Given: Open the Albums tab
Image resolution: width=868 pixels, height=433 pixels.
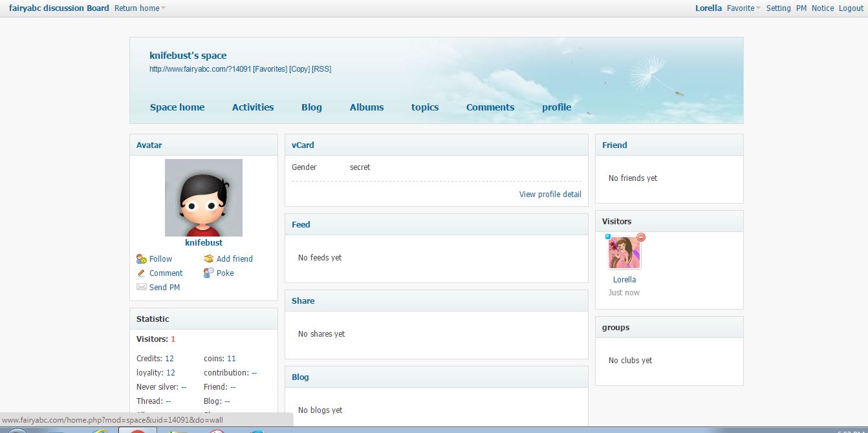Looking at the screenshot, I should (367, 107).
